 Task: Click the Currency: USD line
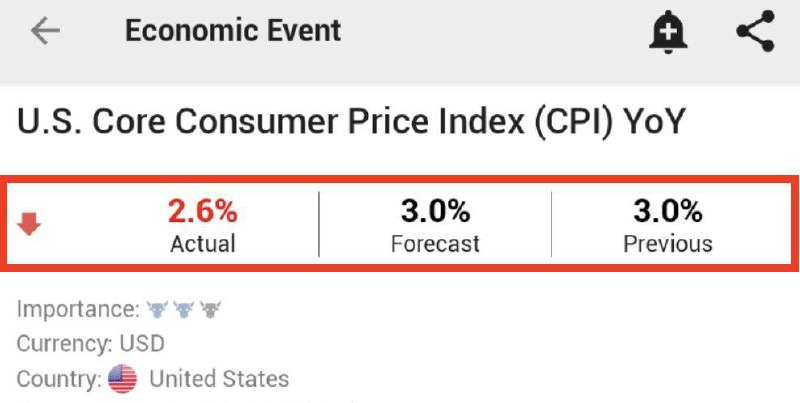pyautogui.click(x=91, y=344)
